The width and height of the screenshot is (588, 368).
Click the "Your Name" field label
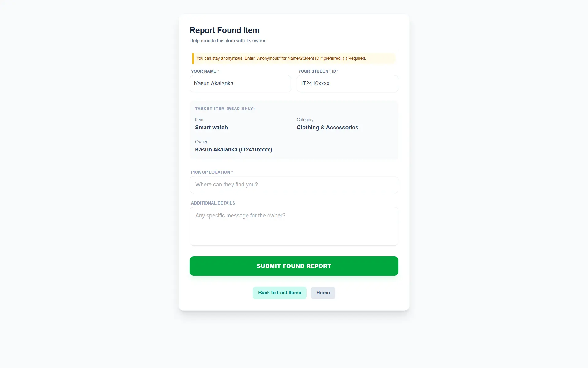204,71
